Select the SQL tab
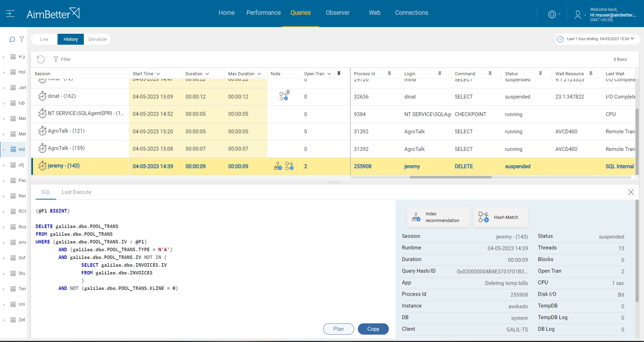This screenshot has height=342, width=644. click(46, 192)
